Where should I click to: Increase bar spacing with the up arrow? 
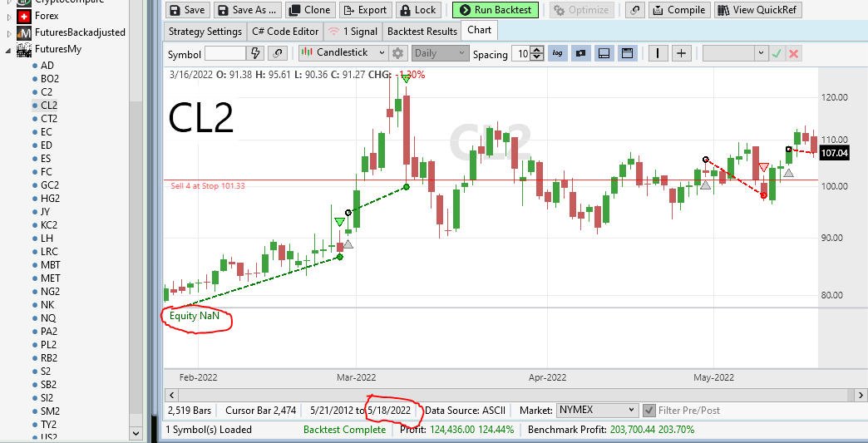pyautogui.click(x=537, y=50)
